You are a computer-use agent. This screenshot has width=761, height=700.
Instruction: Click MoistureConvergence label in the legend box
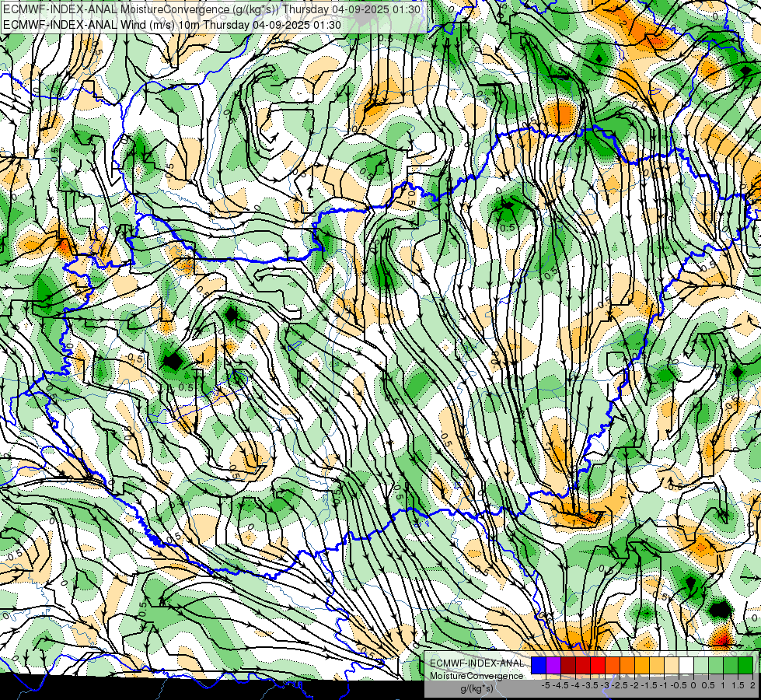coord(476,676)
